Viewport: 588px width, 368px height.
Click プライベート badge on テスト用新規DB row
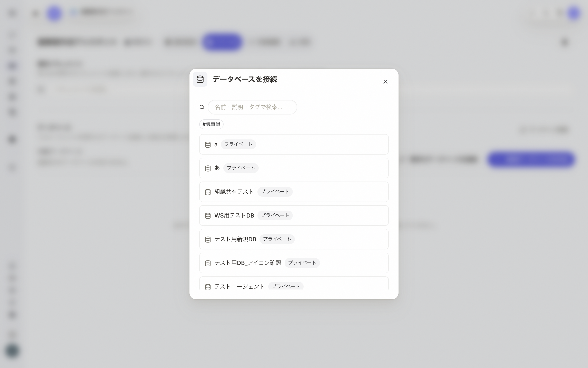pyautogui.click(x=277, y=239)
